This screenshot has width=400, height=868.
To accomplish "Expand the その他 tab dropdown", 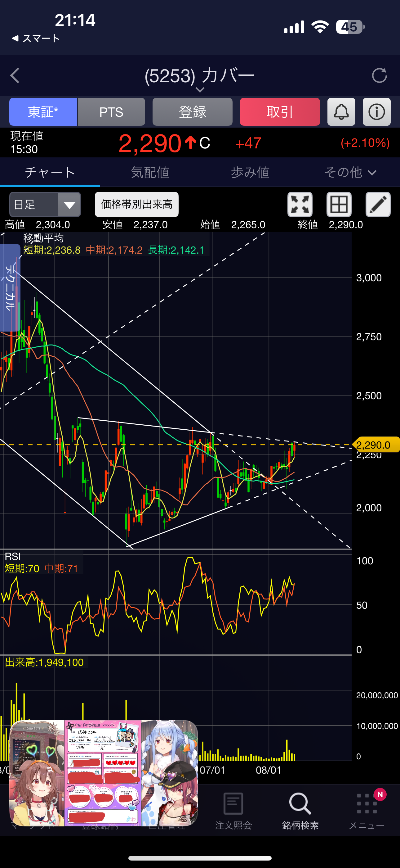I will tap(350, 173).
